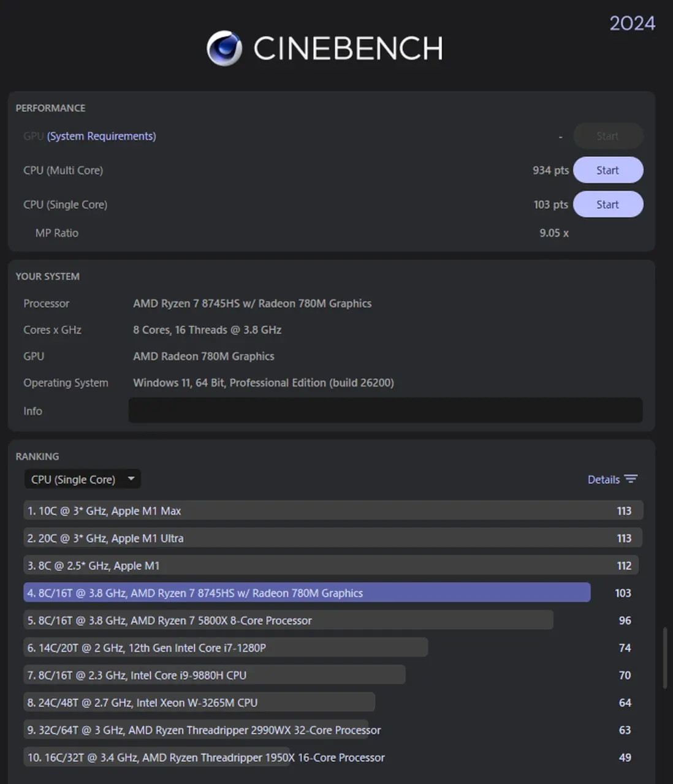
Task: Click the dropdown arrow beside CPU (Single Core)
Action: (131, 479)
